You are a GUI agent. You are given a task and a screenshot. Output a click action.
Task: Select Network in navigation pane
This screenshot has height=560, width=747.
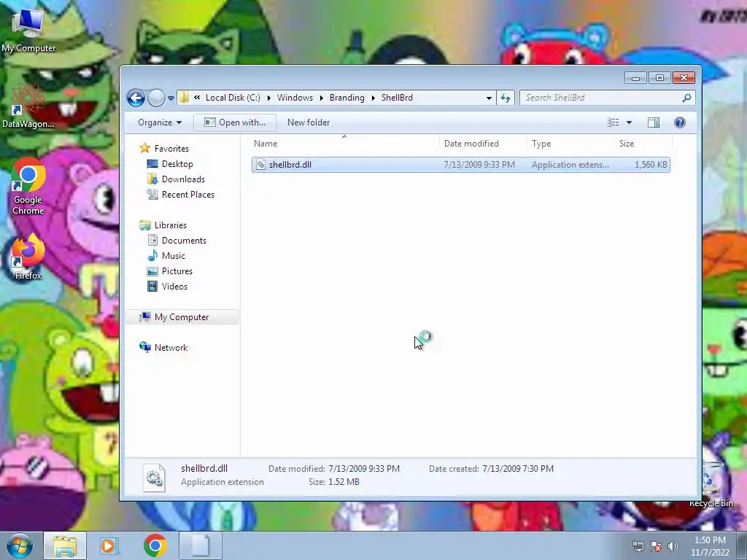(x=171, y=348)
